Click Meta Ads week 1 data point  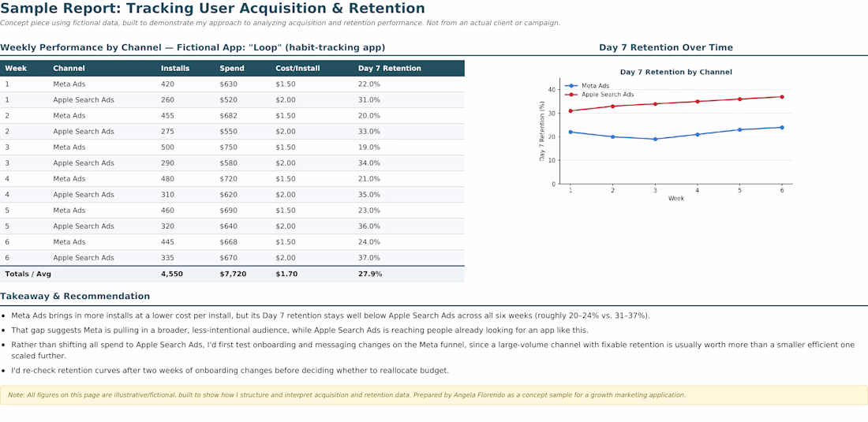(571, 132)
